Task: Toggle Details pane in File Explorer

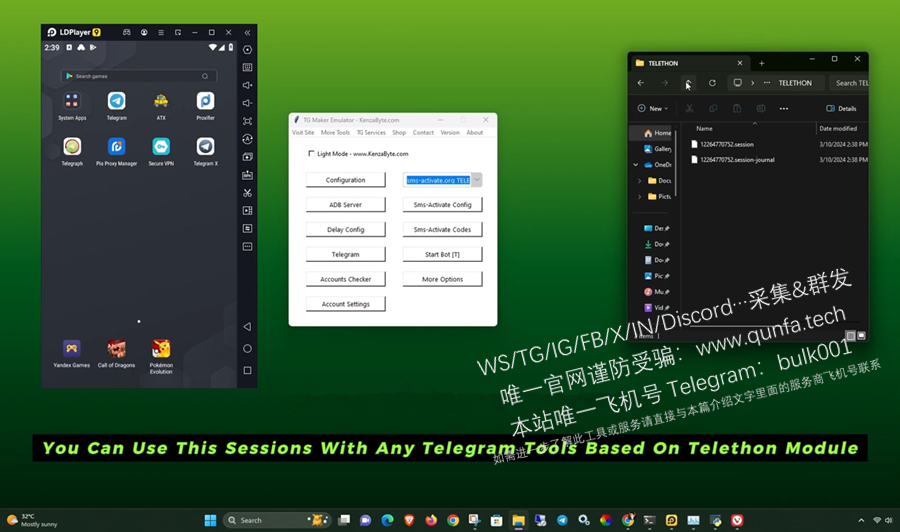Action: (x=841, y=108)
